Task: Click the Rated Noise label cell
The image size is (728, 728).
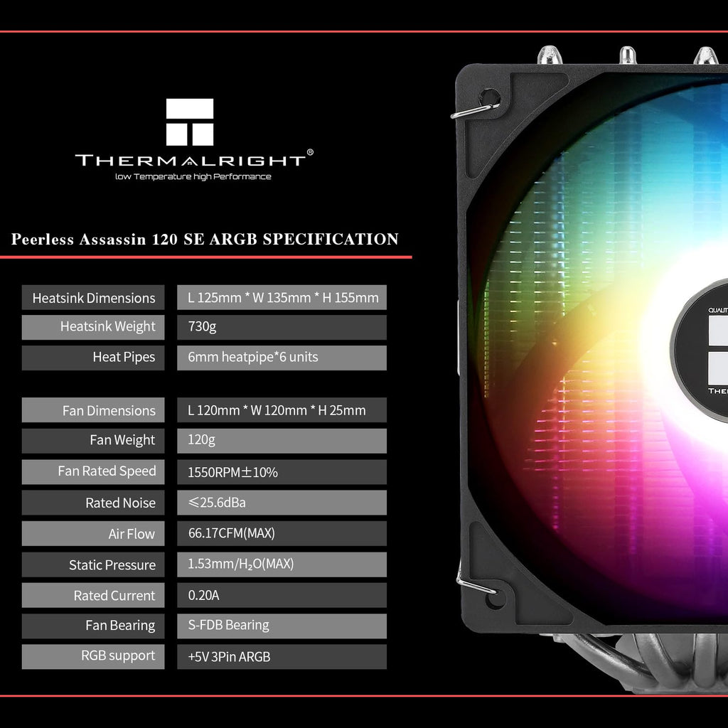Action: 93,503
